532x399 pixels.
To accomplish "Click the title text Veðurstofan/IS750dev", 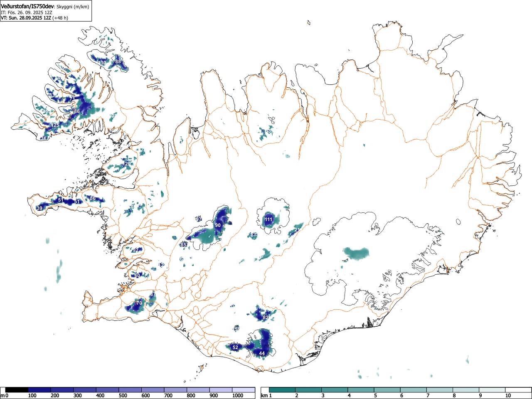I will coord(27,7).
